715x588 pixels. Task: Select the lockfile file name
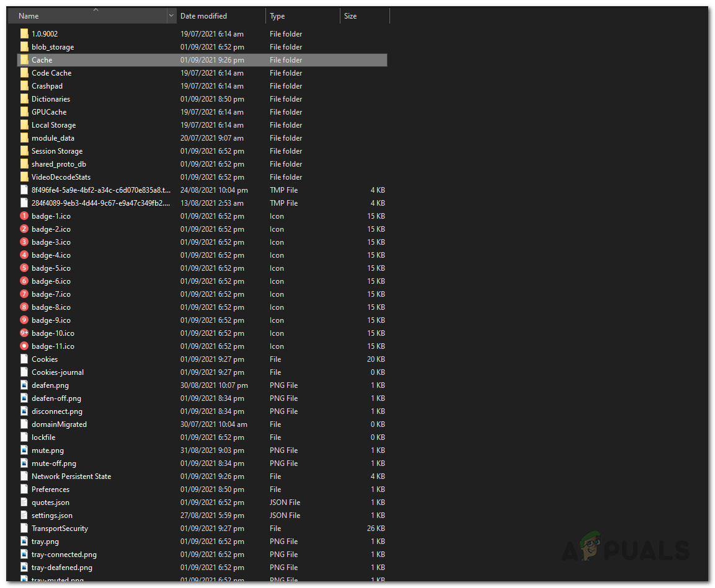[x=43, y=437]
